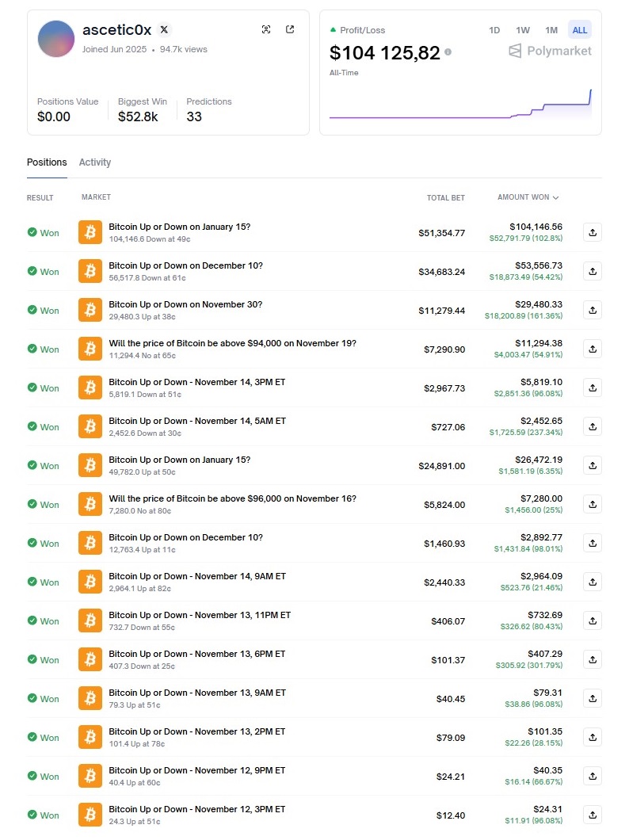This screenshot has width=629, height=840.
Task: Click the $51,354.77 total bet cell
Action: click(x=441, y=233)
